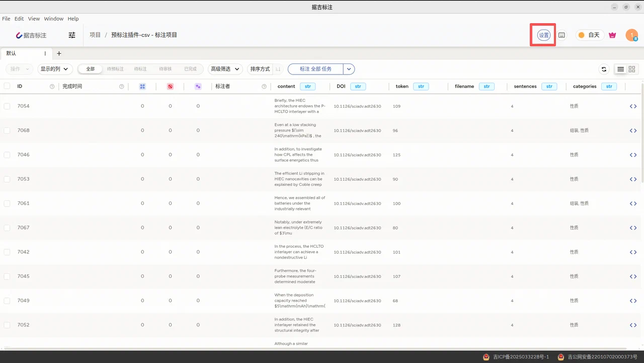Screen dimensions: 644x363
Task: Tick the checkbox for task 7067
Action: (x=7, y=228)
